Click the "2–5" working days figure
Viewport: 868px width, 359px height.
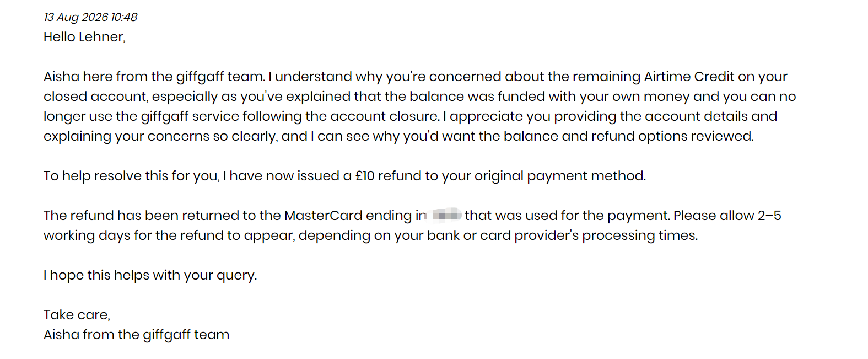click(x=769, y=216)
